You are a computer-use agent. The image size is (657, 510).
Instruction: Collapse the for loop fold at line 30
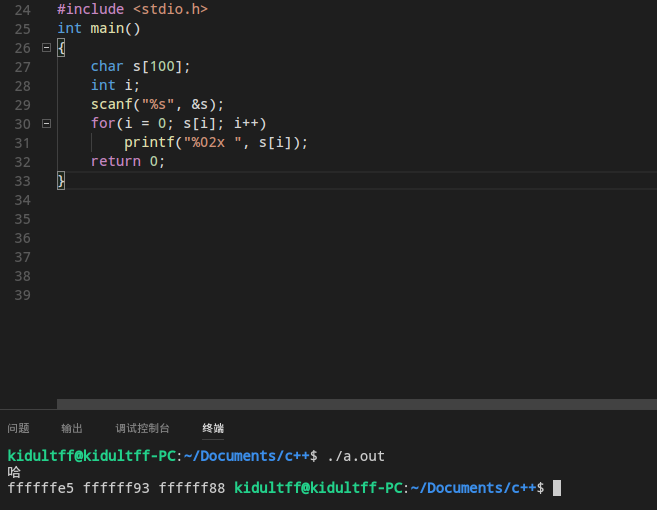47,124
